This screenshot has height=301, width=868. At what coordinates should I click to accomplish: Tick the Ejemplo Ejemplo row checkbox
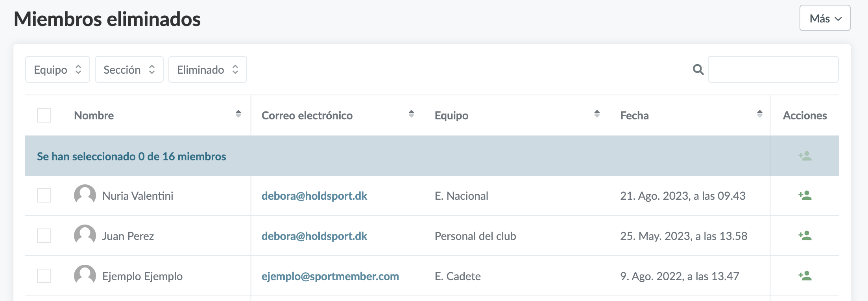coord(44,276)
